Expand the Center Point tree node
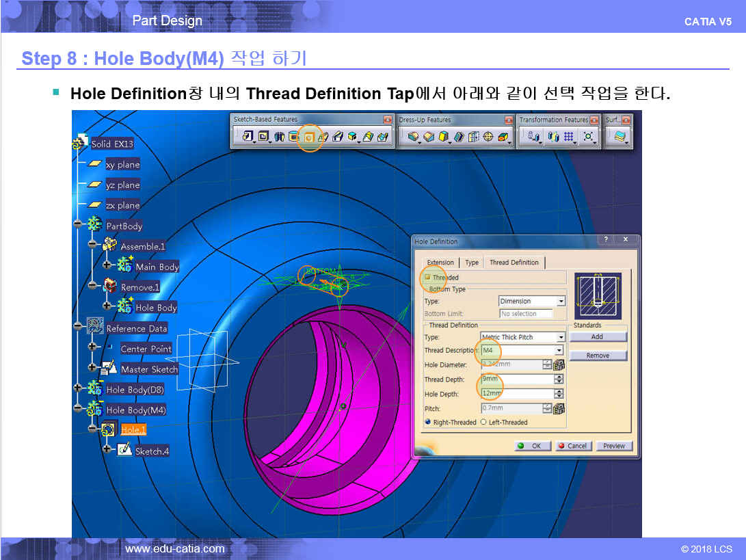 click(x=92, y=347)
